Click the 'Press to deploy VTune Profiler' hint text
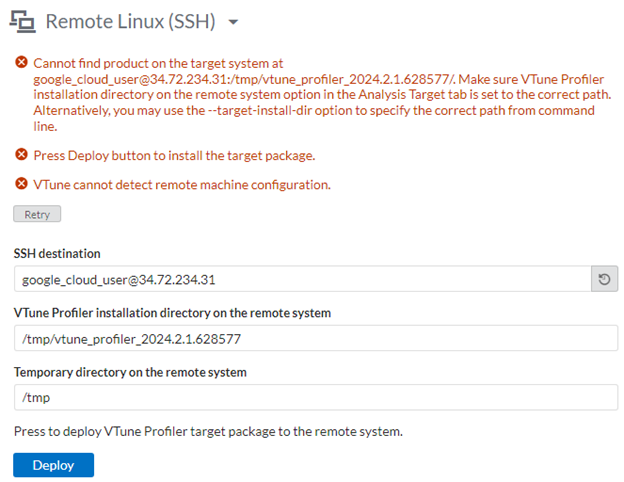 click(x=207, y=432)
